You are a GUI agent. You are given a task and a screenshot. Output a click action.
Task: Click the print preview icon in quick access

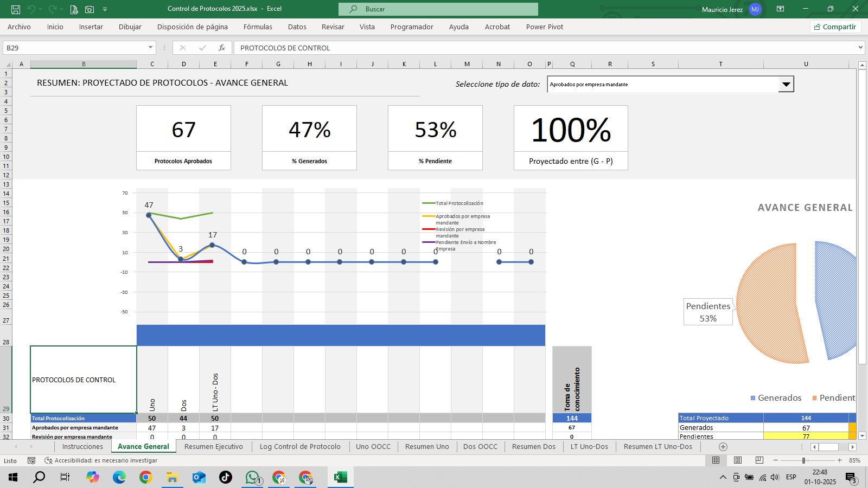pos(74,9)
